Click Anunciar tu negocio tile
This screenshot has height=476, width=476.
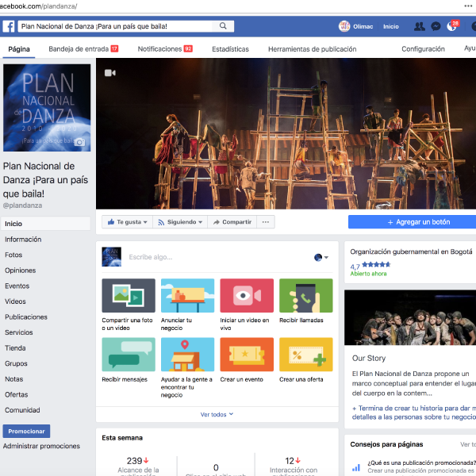[187, 305]
